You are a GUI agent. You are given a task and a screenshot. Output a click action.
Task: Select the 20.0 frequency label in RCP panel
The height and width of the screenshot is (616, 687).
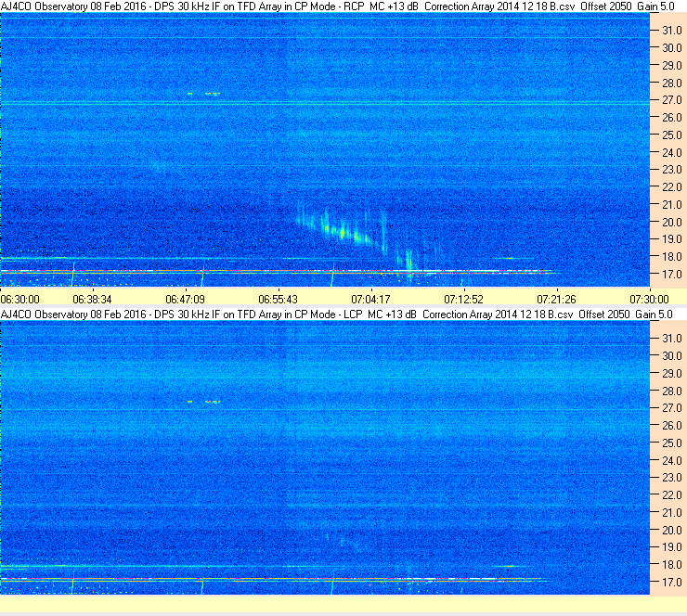[671, 222]
